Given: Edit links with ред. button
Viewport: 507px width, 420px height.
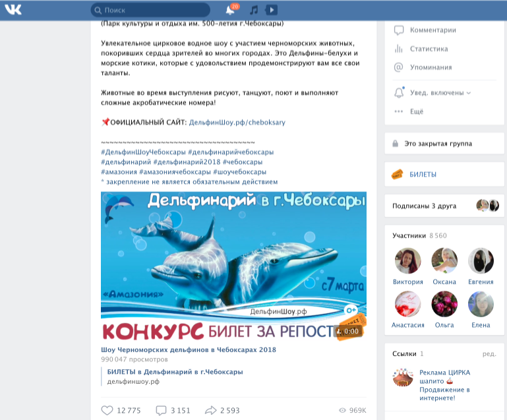Looking at the screenshot, I should click(489, 353).
